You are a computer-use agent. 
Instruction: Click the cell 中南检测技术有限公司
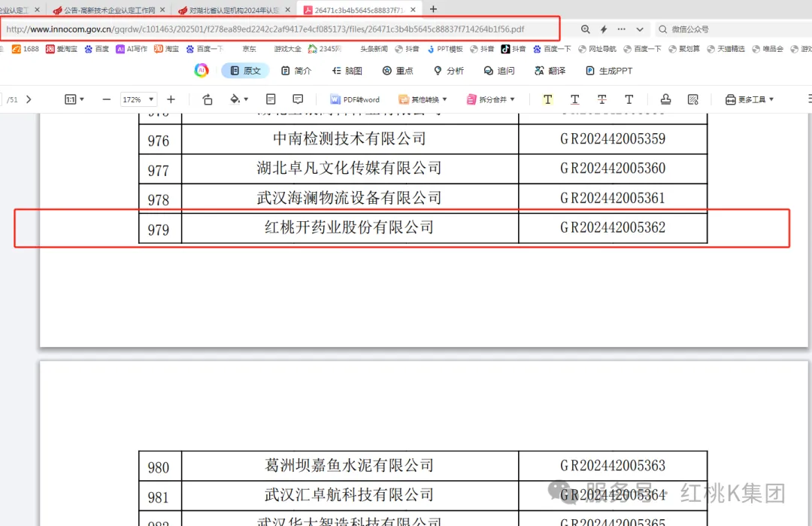(350, 139)
